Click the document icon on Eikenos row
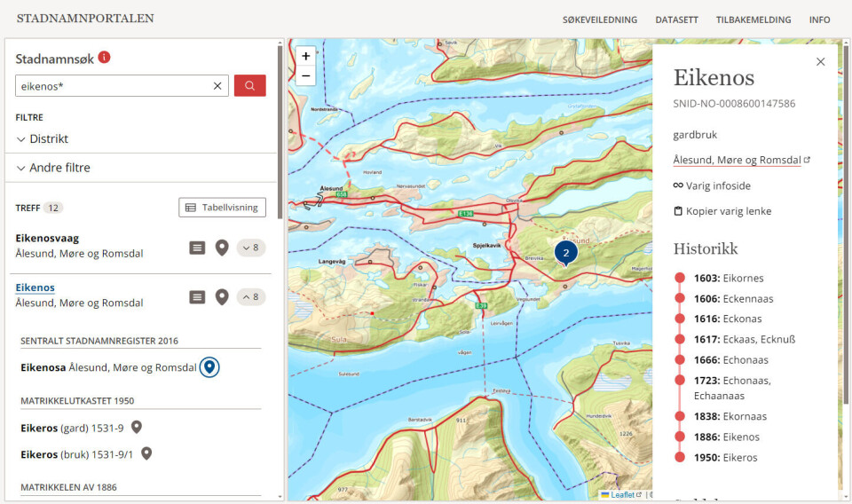The image size is (852, 504). click(197, 297)
